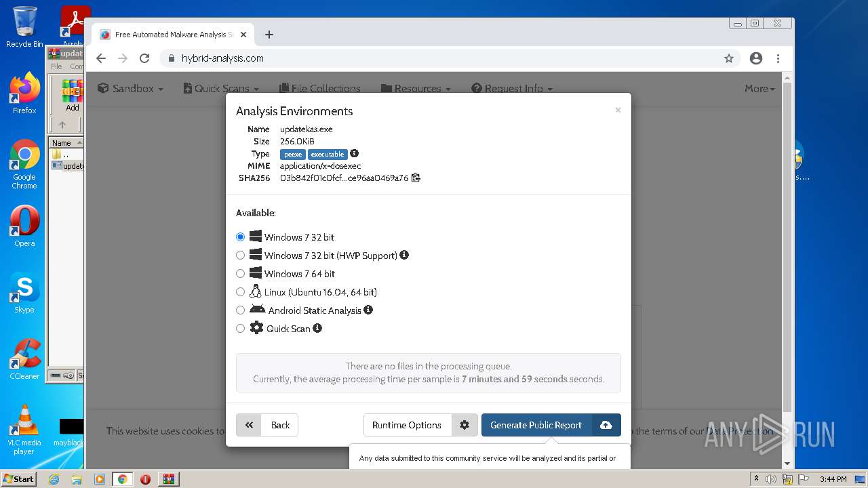The image size is (868, 488).
Task: Click the HWP Support info icon
Action: 404,255
